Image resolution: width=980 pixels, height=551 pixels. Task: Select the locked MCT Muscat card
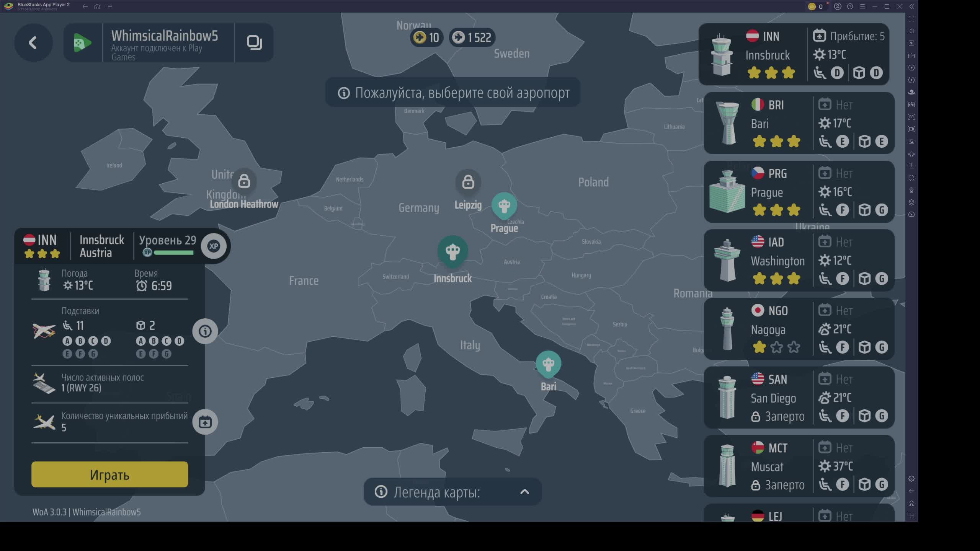click(x=799, y=466)
